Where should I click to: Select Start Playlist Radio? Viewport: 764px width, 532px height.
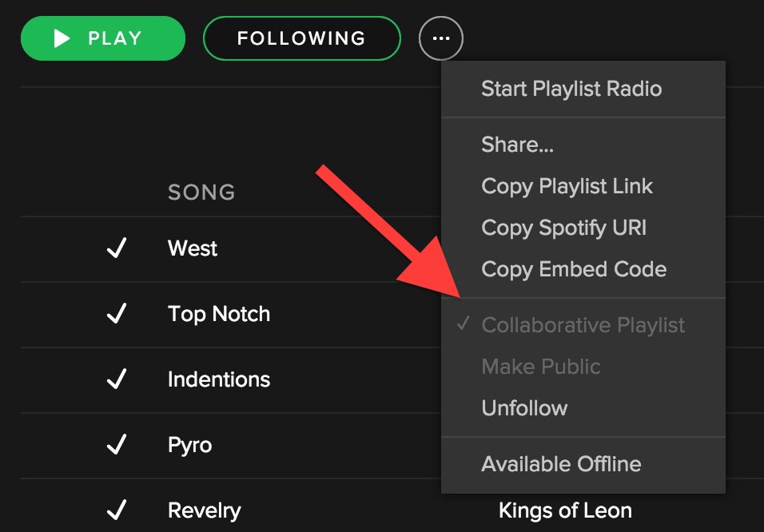pos(571,89)
